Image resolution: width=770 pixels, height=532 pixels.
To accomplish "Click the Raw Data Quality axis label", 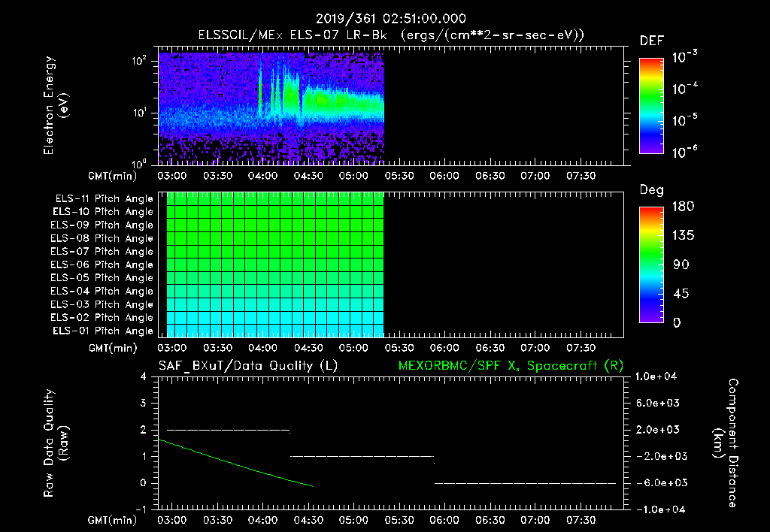I will 56,443.
